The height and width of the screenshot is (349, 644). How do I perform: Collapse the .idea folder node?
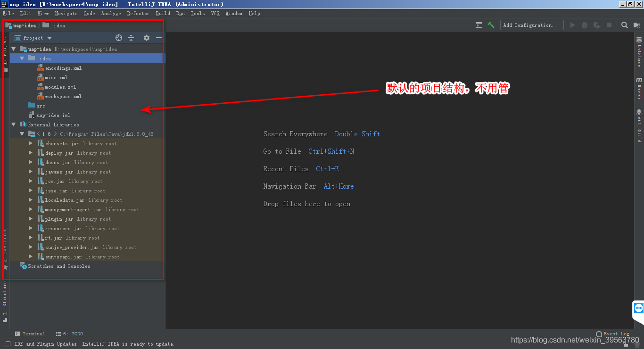(x=22, y=58)
